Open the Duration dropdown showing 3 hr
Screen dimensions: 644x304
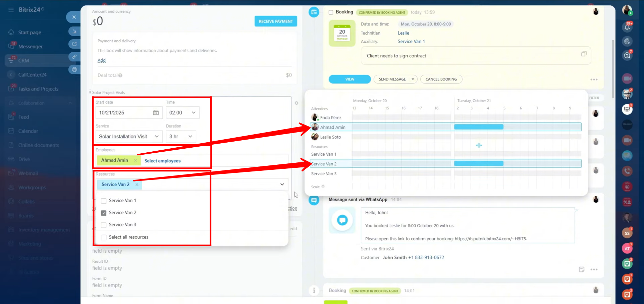181,137
